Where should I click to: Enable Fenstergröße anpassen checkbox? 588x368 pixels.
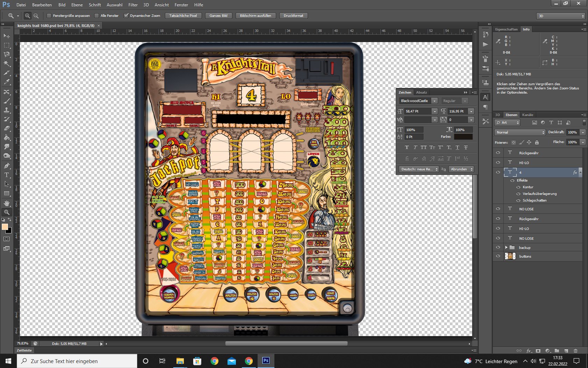[49, 16]
